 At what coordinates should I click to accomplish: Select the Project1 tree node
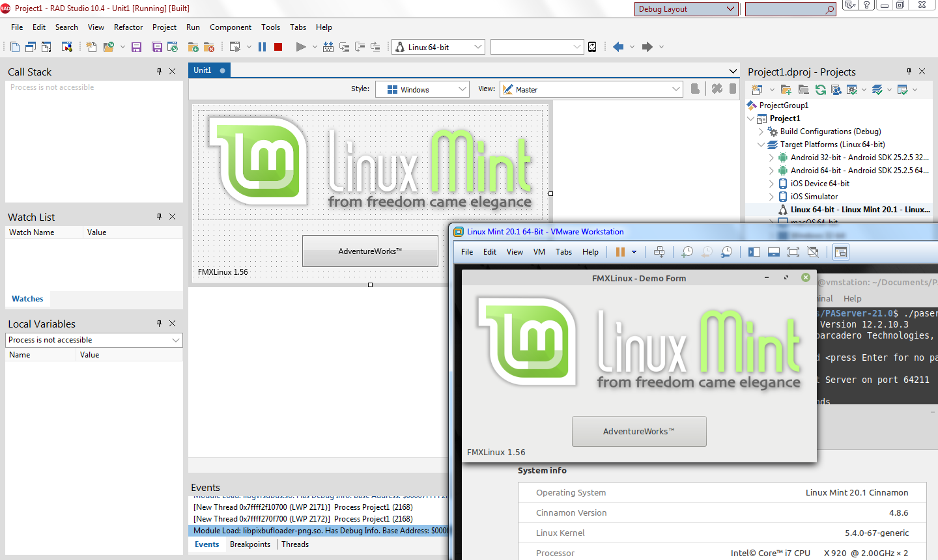click(x=785, y=119)
